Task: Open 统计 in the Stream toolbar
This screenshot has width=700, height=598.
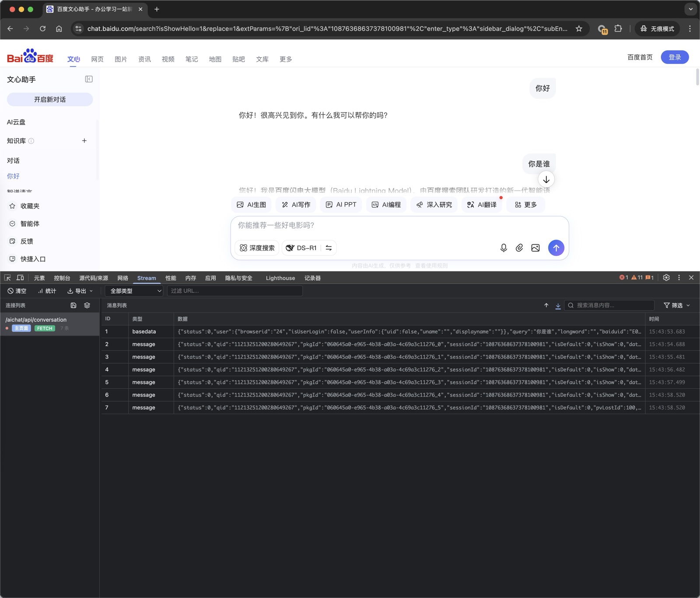Action: (47, 291)
